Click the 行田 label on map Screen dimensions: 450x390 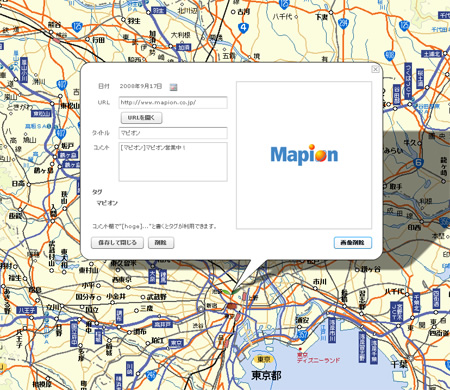click(x=98, y=40)
